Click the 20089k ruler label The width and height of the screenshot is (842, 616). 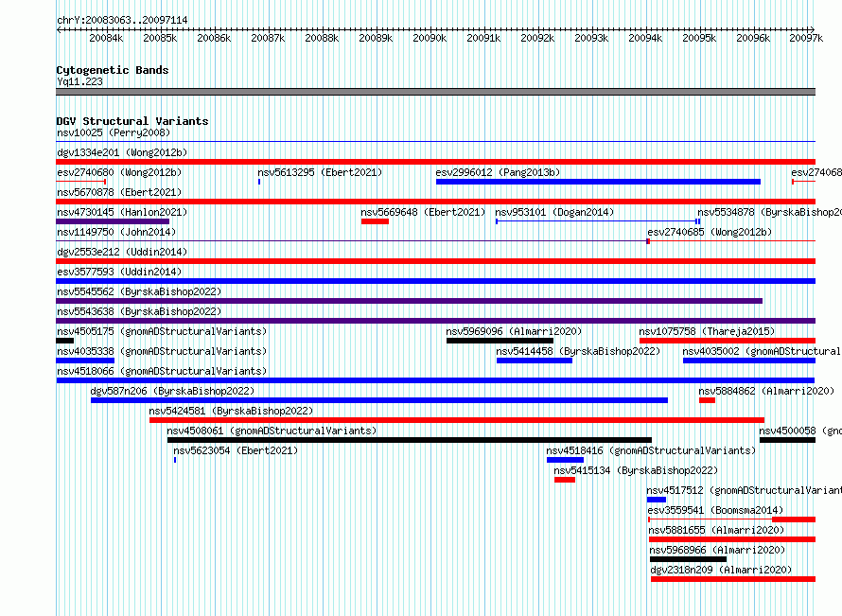(x=376, y=38)
